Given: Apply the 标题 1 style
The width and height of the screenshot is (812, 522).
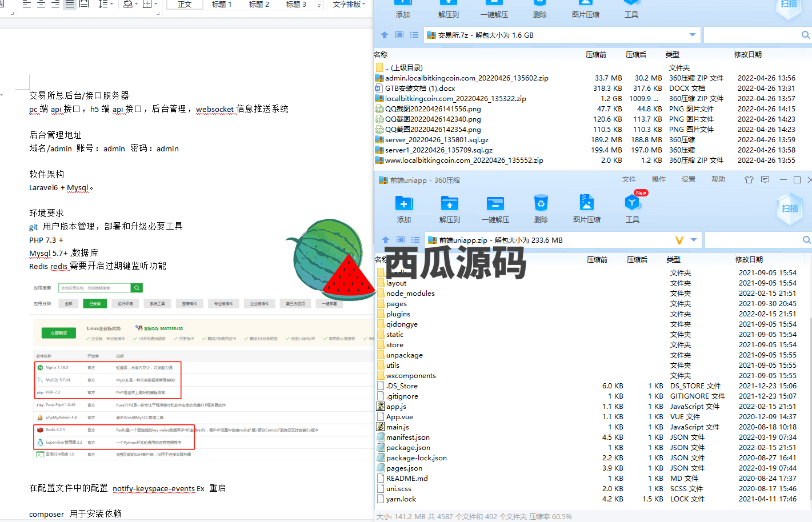Looking at the screenshot, I should (x=222, y=4).
